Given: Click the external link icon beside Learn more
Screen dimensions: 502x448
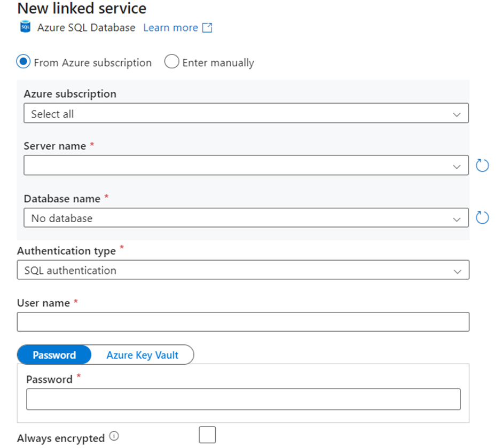Looking at the screenshot, I should (x=207, y=28).
